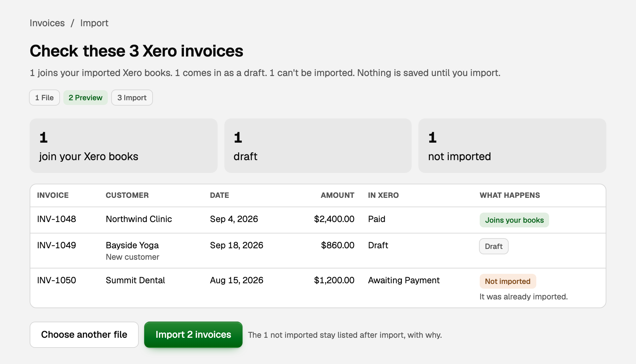Select invoice INV-1049
Image resolution: width=636 pixels, height=364 pixels.
coord(57,245)
